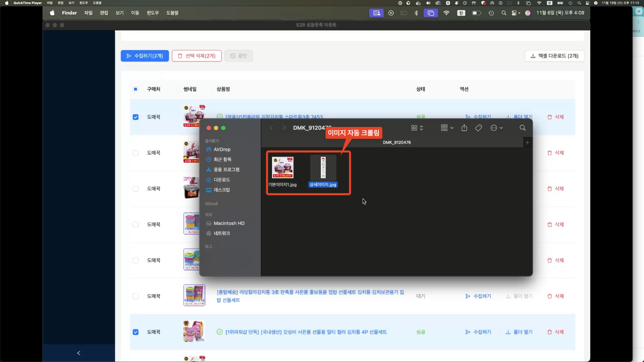The image size is (644, 362).
Task: Click the Finder window search magnifier
Action: [x=522, y=128]
